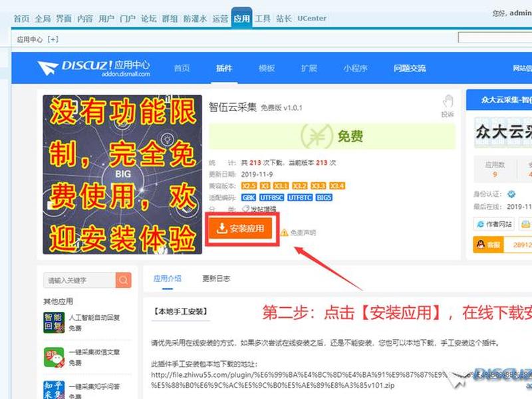Click the 作者网站 button
The height and width of the screenshot is (399, 532).
click(493, 224)
